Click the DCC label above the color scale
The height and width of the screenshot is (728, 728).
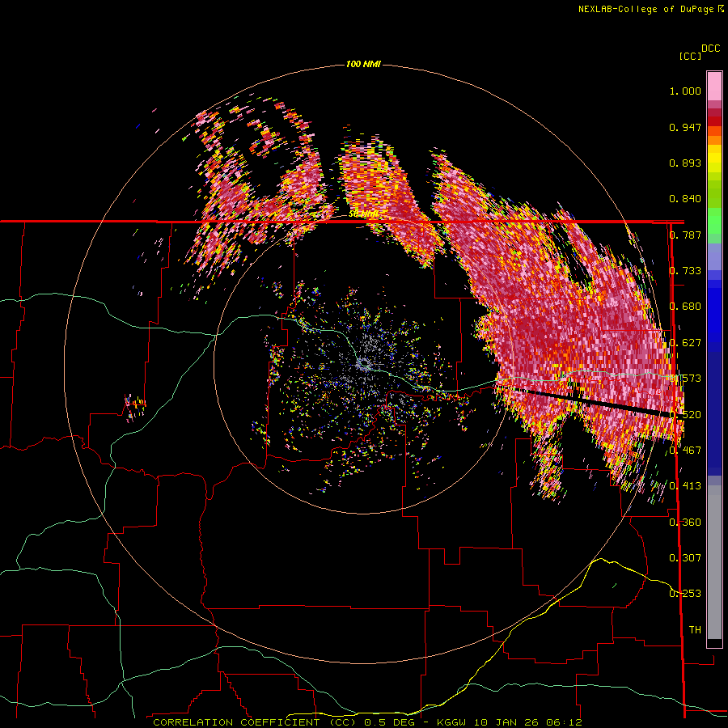click(710, 49)
